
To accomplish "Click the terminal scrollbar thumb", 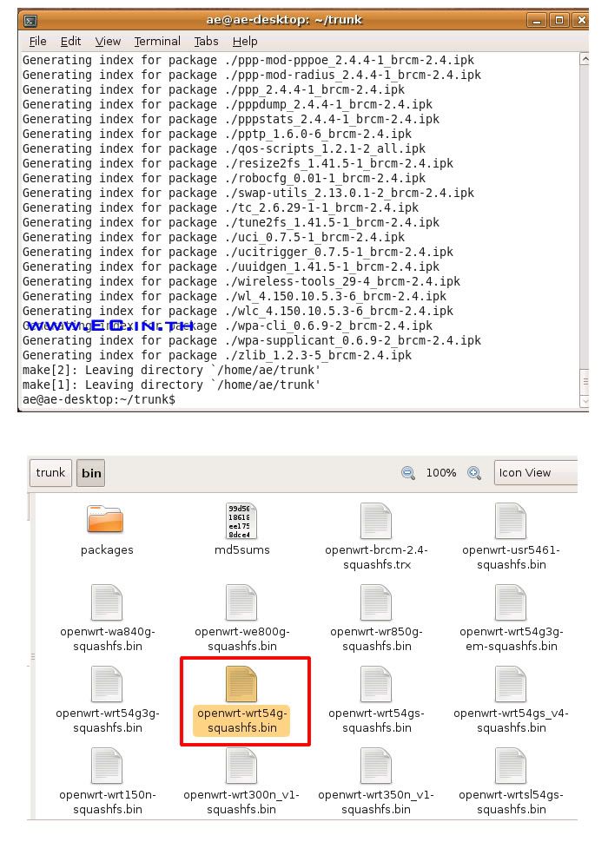I will pyautogui.click(x=585, y=382).
